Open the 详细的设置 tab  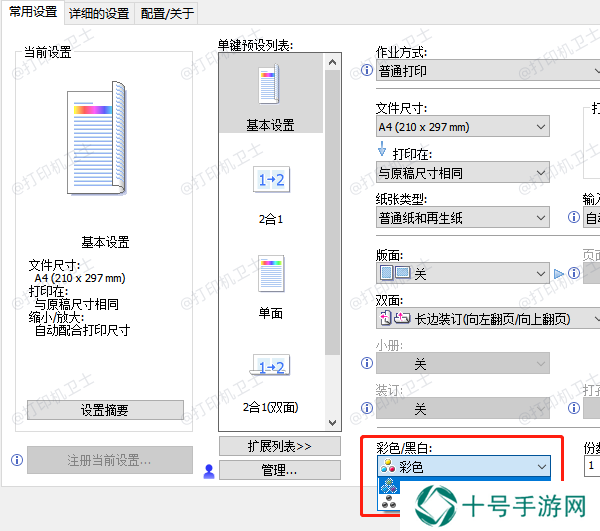click(99, 14)
